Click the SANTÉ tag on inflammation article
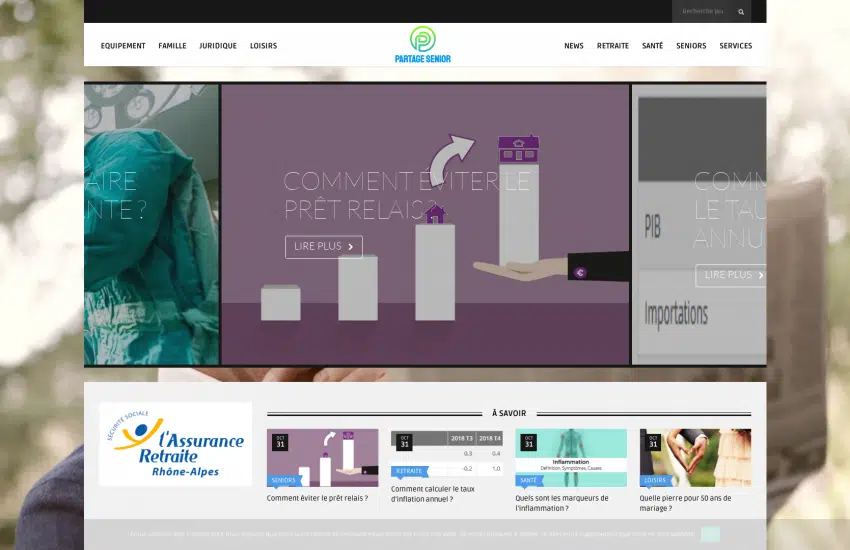 (529, 480)
